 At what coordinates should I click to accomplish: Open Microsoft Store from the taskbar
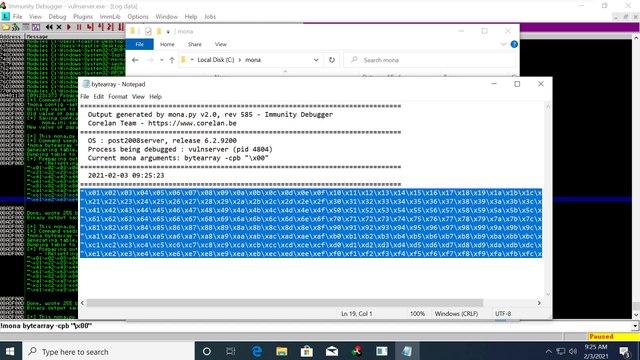pyautogui.click(x=307, y=351)
